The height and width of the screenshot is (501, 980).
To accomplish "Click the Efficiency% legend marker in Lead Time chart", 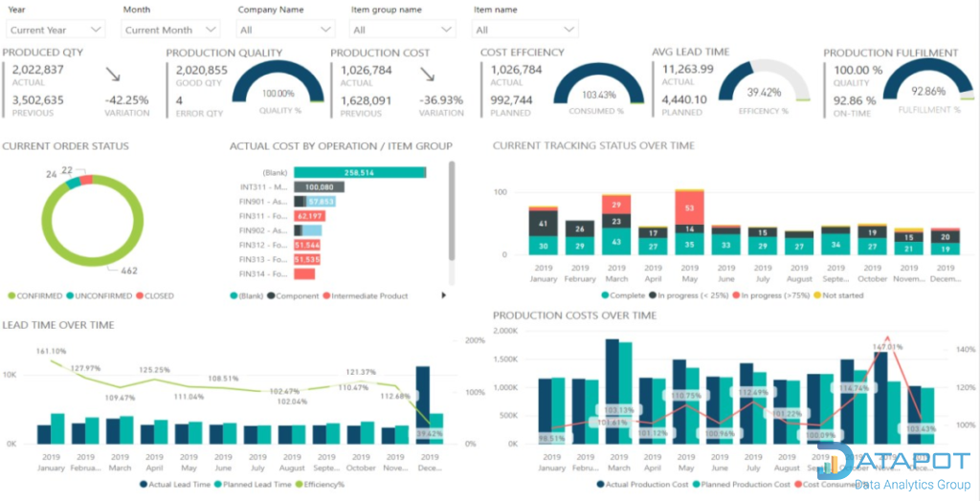I will (301, 484).
